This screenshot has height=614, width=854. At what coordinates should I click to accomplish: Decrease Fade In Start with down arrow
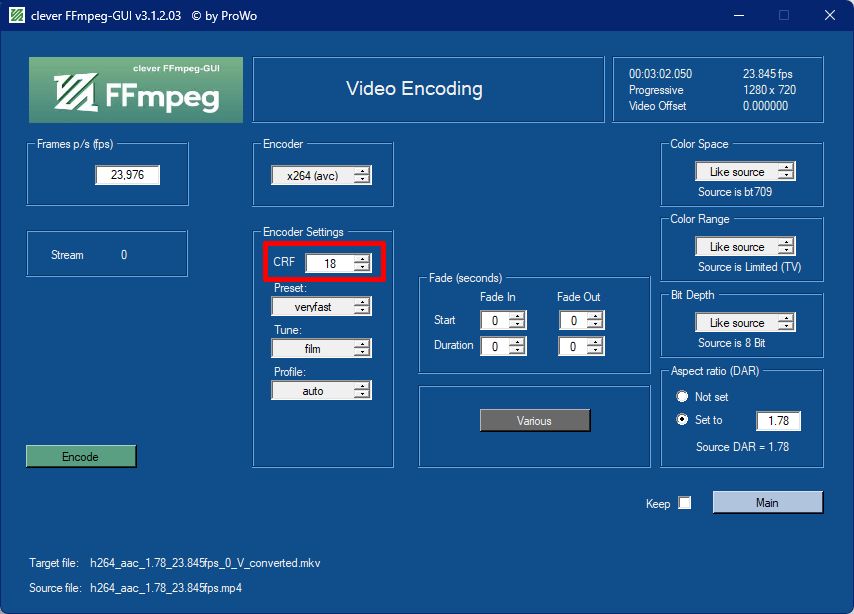click(517, 325)
